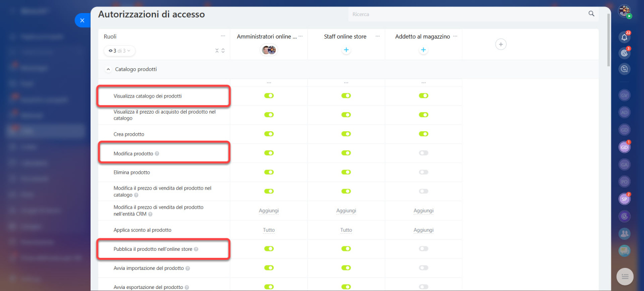Open notifications bell with 22 badge
Screen dimensions: 644x291
(x=624, y=37)
